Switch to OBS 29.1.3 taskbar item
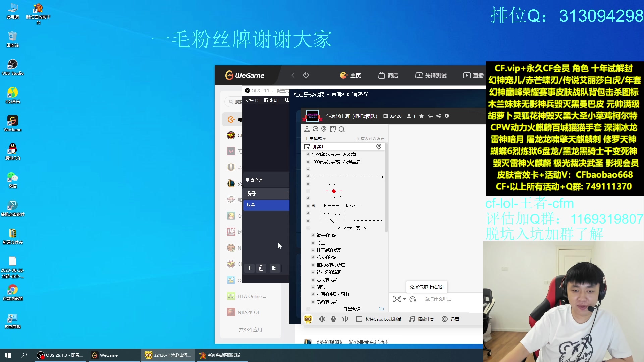Image resolution: width=644 pixels, height=362 pixels. [x=61, y=355]
